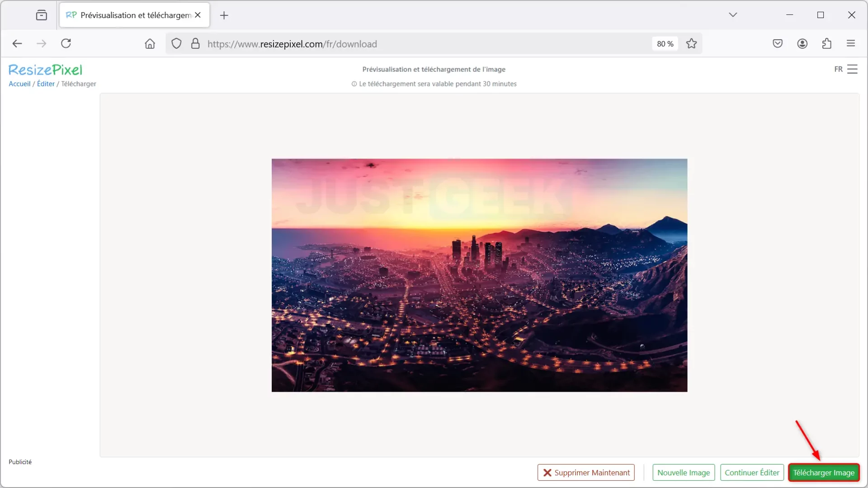868x488 pixels.
Task: Click the Firefox View workspace icon
Action: click(41, 15)
